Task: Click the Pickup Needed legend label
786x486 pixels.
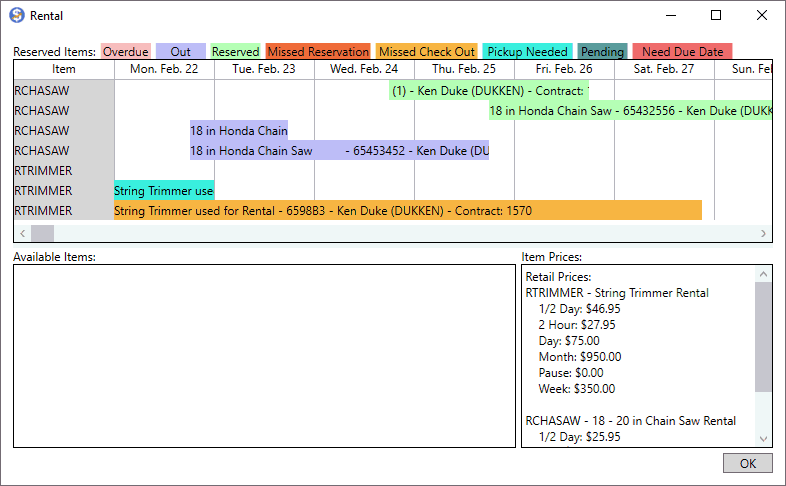Action: click(x=528, y=51)
